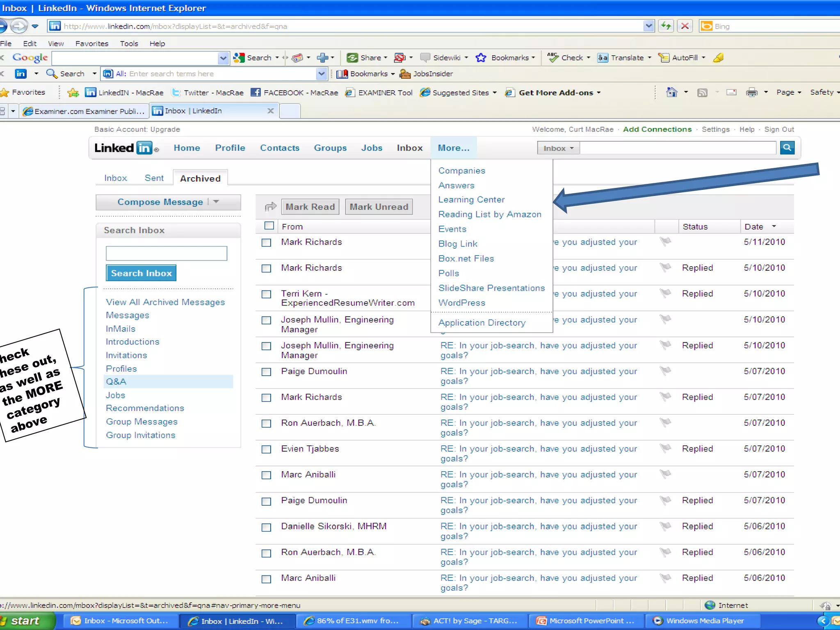Viewport: 840px width, 630px height.
Task: Open View All Archived Messages link
Action: click(165, 302)
